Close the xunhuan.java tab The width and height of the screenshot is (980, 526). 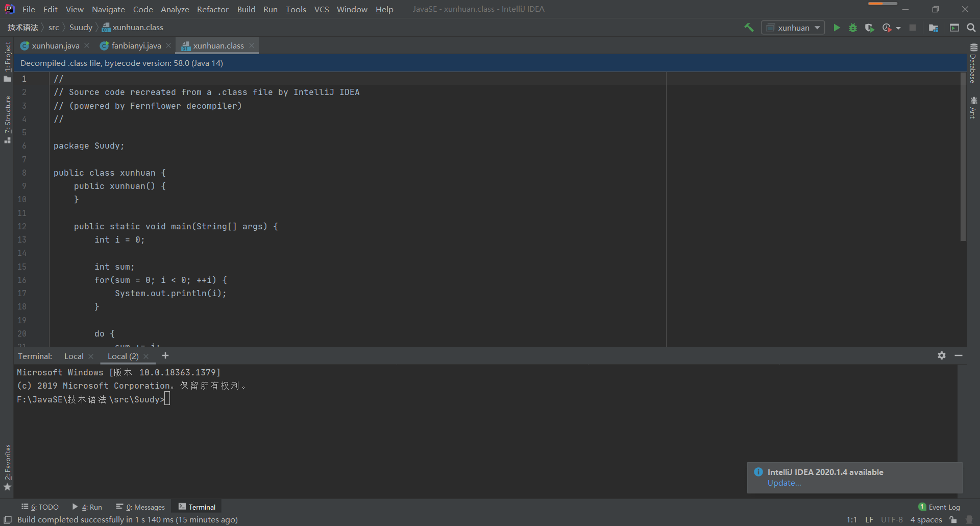tap(87, 45)
